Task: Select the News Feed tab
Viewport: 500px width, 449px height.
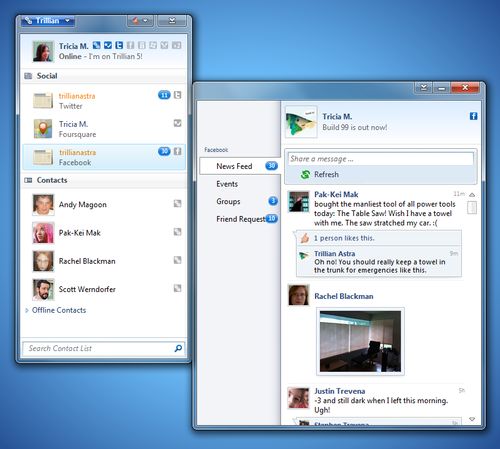Action: [x=240, y=166]
